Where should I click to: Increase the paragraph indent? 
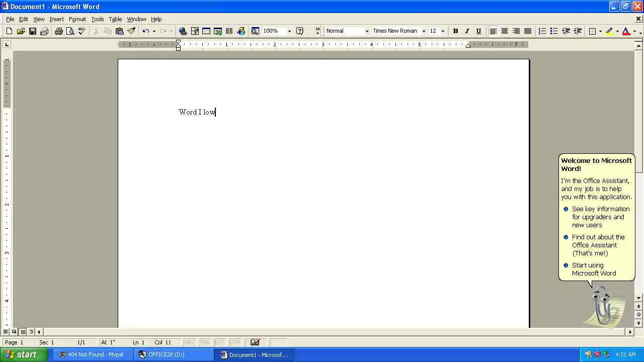[578, 31]
